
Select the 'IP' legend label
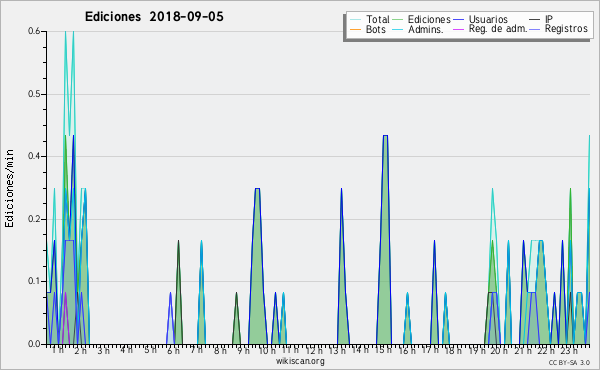[549, 19]
